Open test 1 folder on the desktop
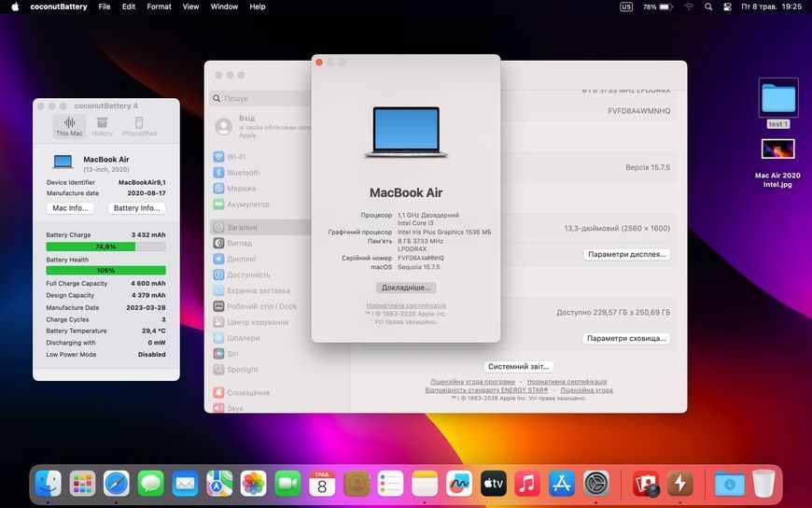812x508 pixels. pyautogui.click(x=777, y=103)
